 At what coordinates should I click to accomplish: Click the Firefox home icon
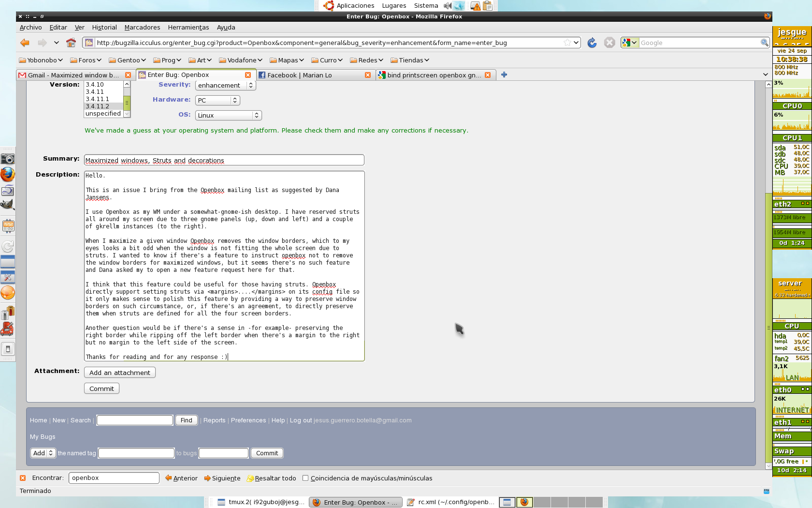[71, 43]
